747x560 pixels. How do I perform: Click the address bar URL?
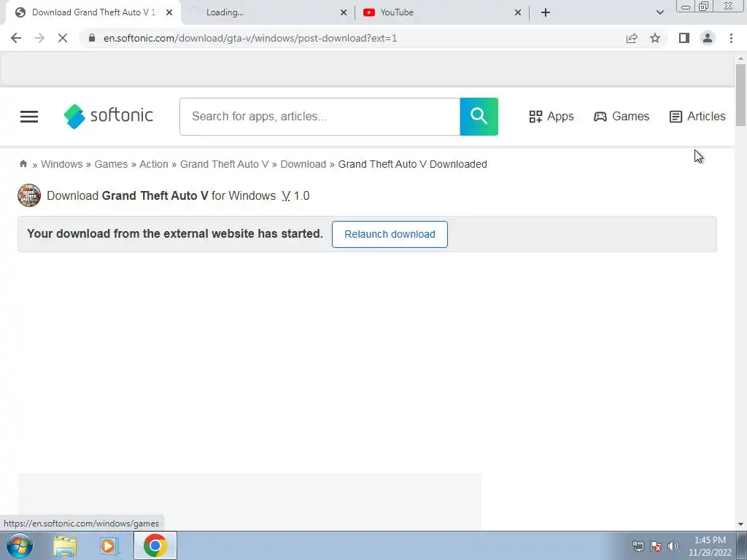(250, 38)
